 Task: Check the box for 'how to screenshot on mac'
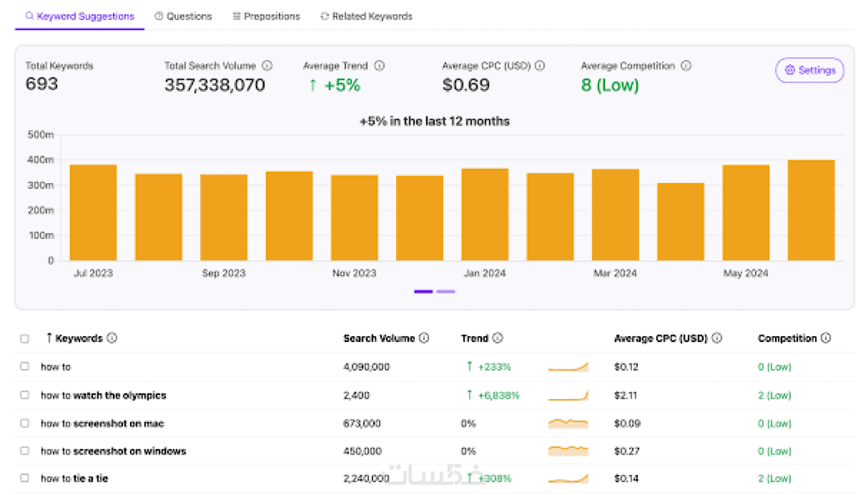tap(25, 423)
